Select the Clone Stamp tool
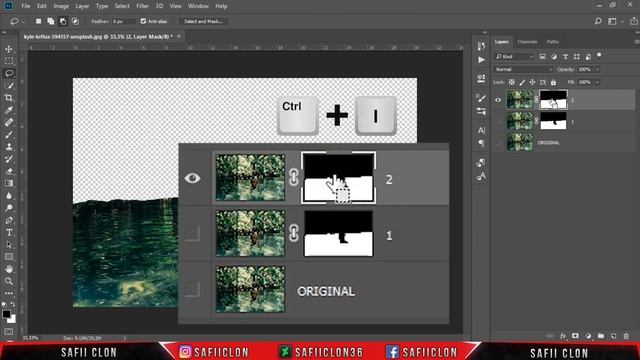Screen dimensions: 640x360 [x=9, y=147]
